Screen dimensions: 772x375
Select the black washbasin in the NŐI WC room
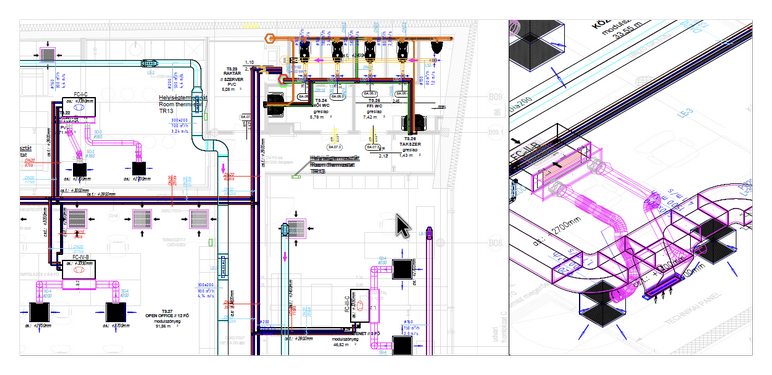275,104
